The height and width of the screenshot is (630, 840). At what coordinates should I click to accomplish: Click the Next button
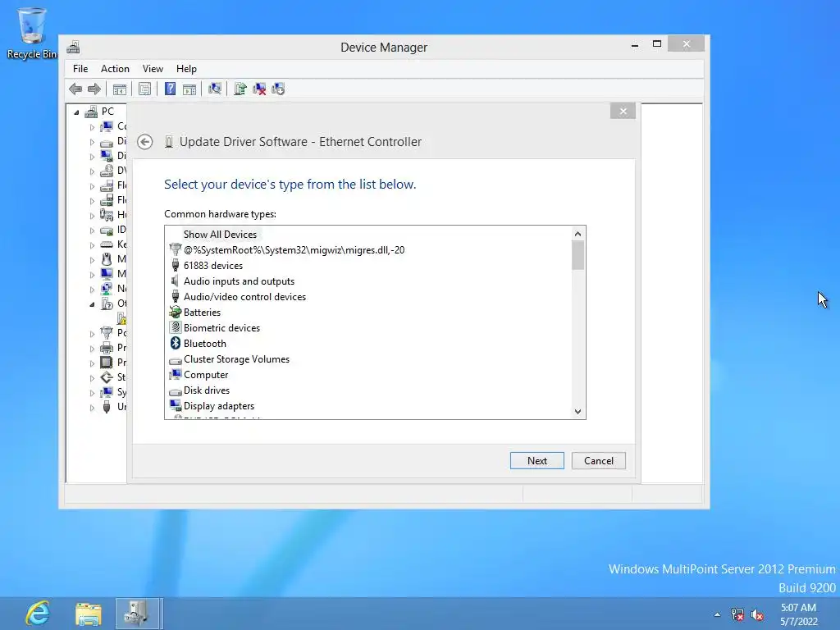coord(536,461)
